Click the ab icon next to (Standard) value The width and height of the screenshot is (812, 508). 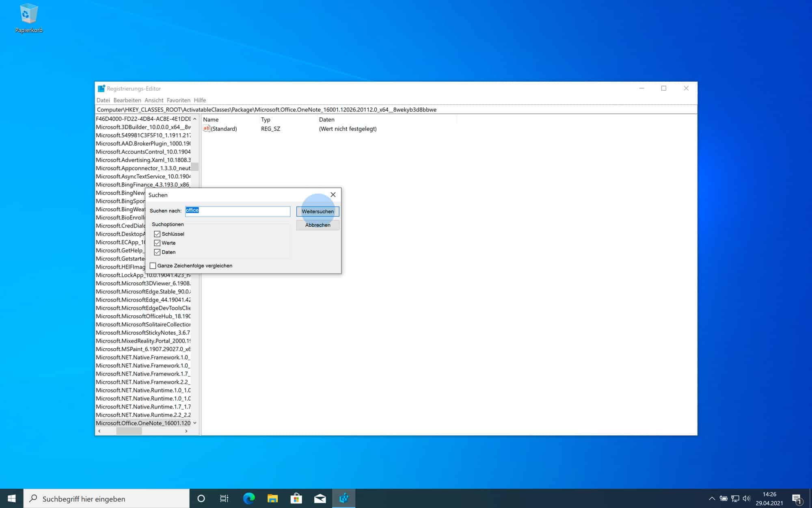click(x=206, y=128)
